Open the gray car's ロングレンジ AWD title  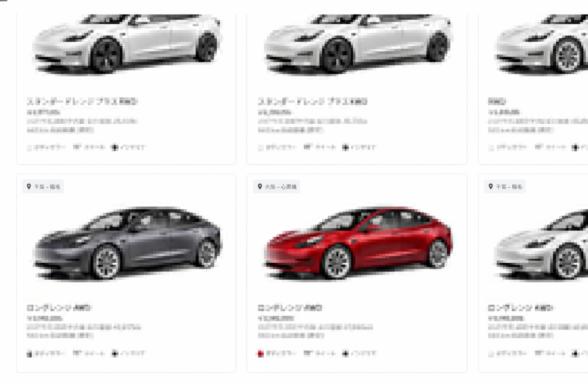click(59, 308)
